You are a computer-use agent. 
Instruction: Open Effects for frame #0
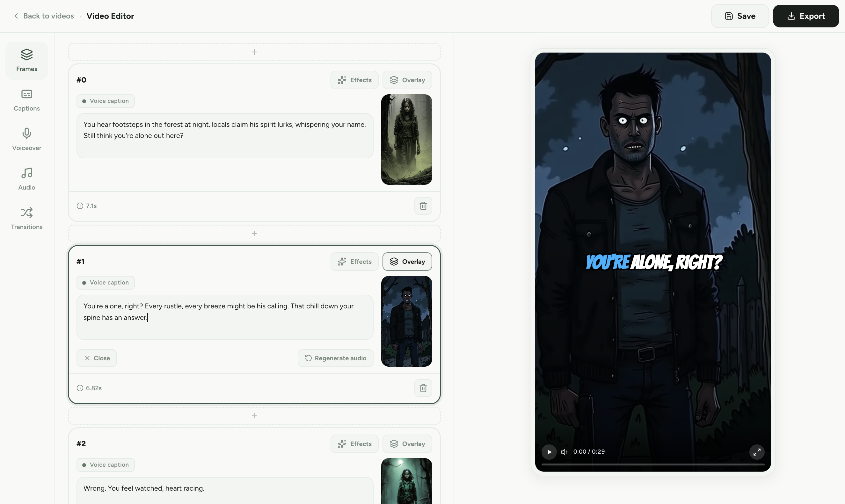[354, 80]
